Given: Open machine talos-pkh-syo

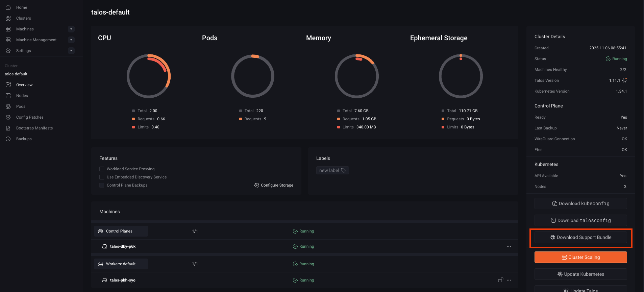Looking at the screenshot, I should (123, 280).
